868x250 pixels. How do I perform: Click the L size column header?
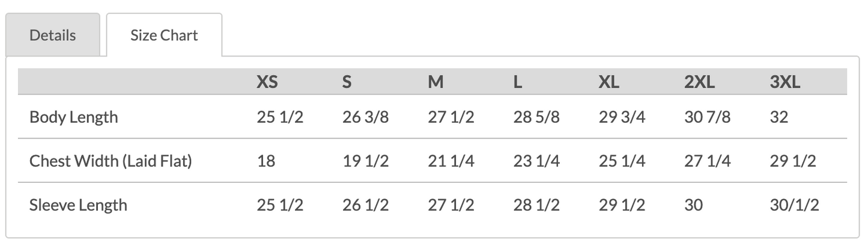518,82
